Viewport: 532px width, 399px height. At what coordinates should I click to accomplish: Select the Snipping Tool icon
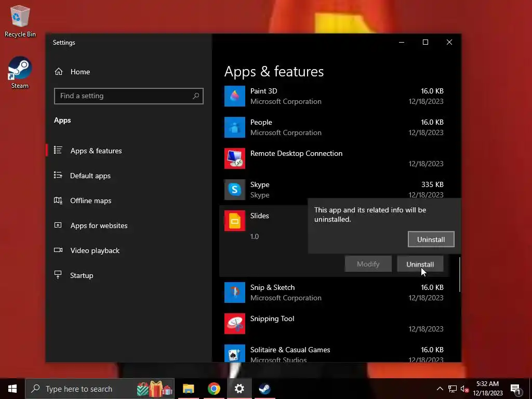(x=235, y=324)
